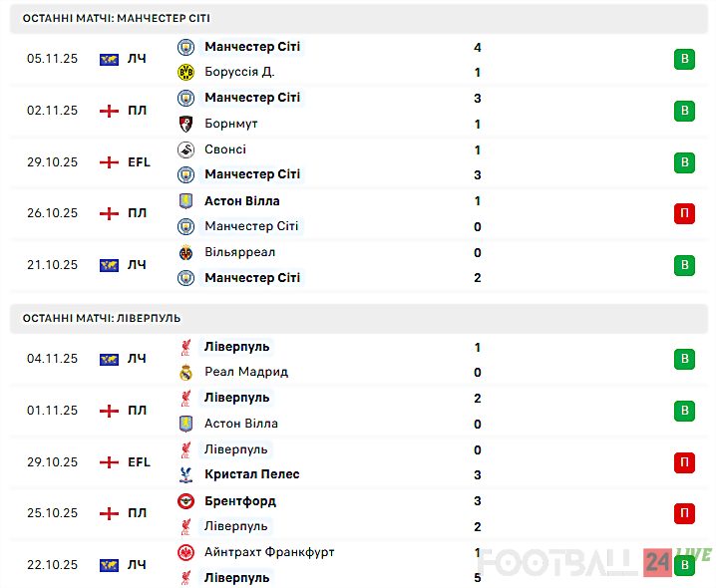The height and width of the screenshot is (588, 716).
Task: Click Champions League flag icon for 05.11.25
Action: 109,60
